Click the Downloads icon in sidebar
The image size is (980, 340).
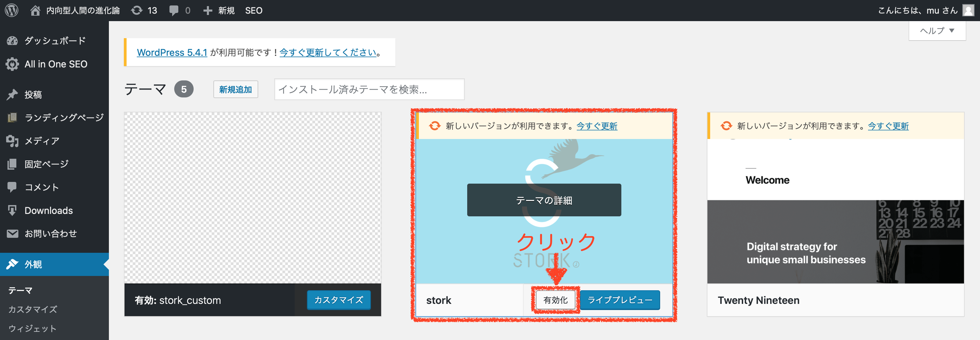12,210
